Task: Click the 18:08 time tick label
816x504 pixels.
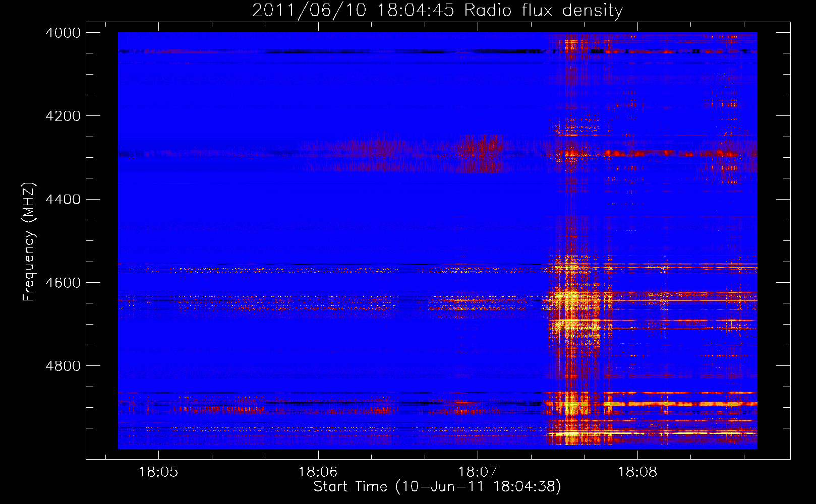Action: (x=637, y=472)
